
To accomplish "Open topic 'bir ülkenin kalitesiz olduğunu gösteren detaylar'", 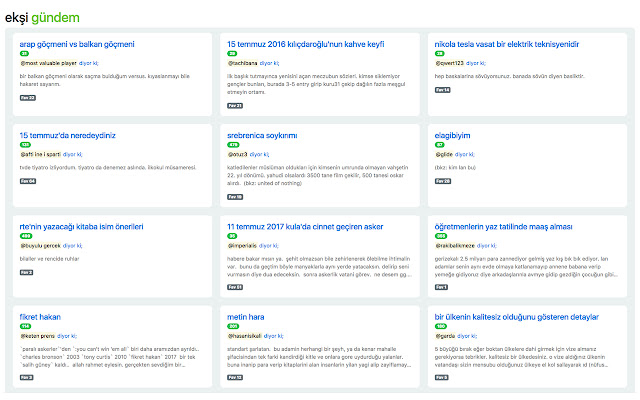I will [x=516, y=317].
